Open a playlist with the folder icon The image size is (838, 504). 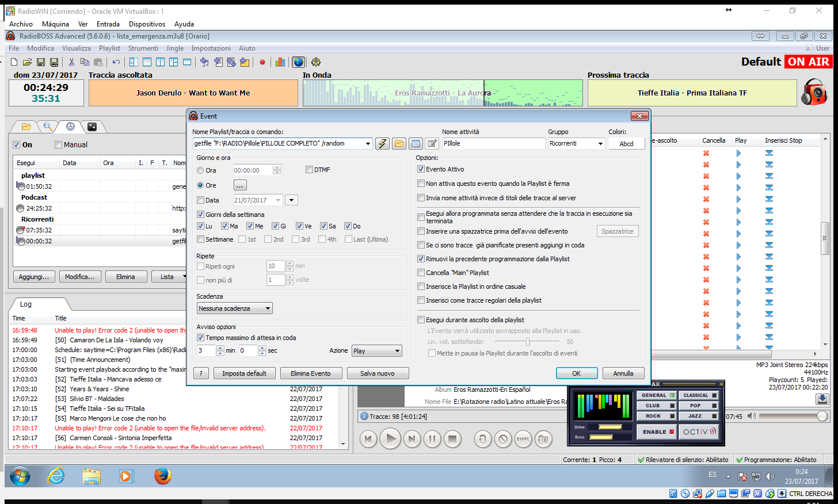[x=27, y=62]
